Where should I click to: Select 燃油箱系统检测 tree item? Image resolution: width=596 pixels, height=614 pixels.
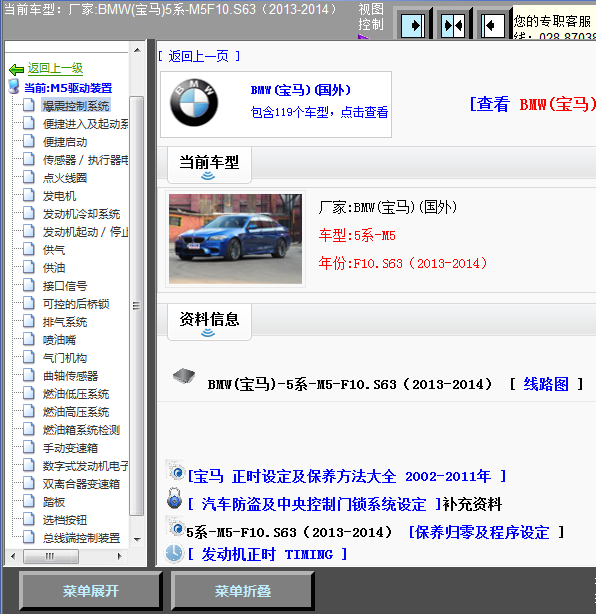click(x=81, y=430)
